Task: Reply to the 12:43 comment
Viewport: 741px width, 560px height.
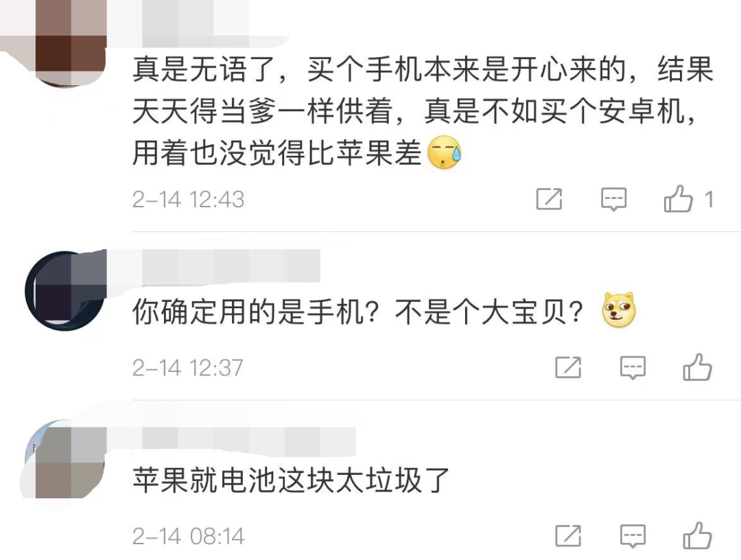Action: coord(613,199)
